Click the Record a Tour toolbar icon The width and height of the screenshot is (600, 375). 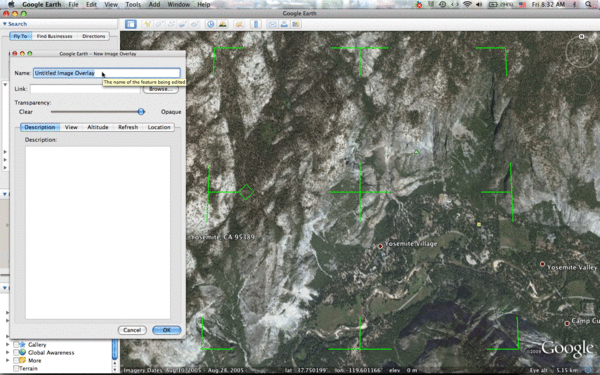pos(195,24)
